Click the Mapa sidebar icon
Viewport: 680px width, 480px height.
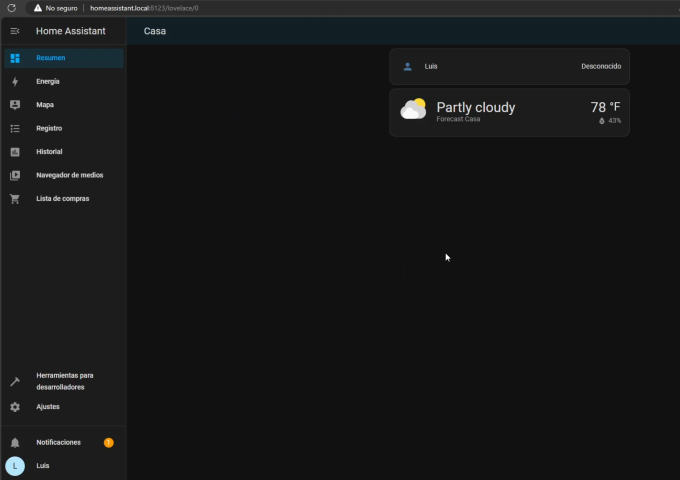[15, 105]
